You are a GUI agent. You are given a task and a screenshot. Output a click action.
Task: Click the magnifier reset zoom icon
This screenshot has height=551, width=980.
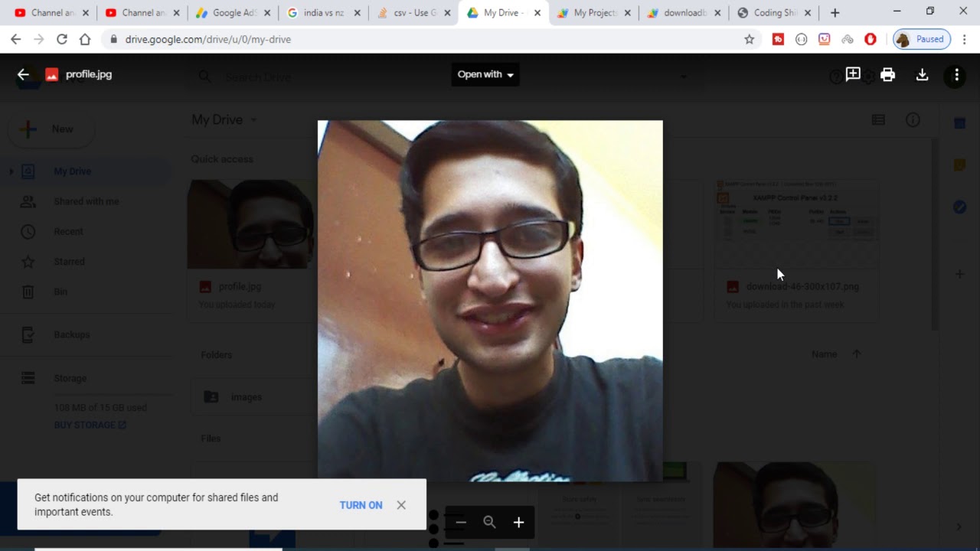point(489,523)
